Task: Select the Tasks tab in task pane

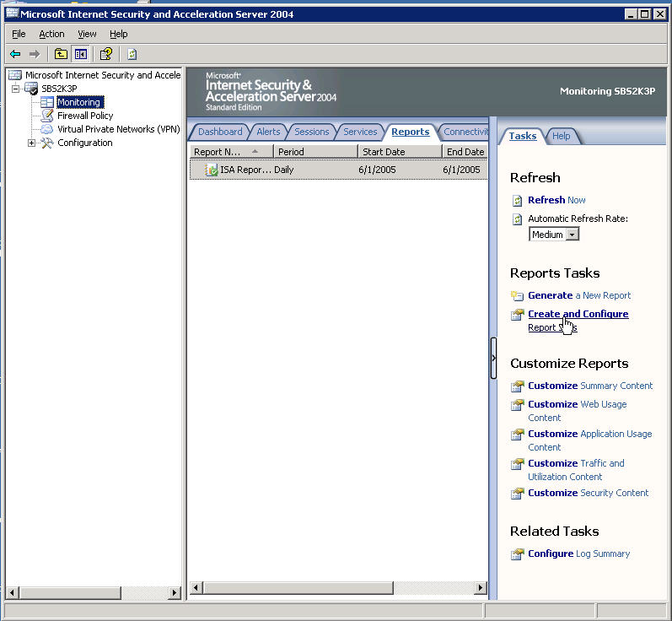Action: click(523, 136)
